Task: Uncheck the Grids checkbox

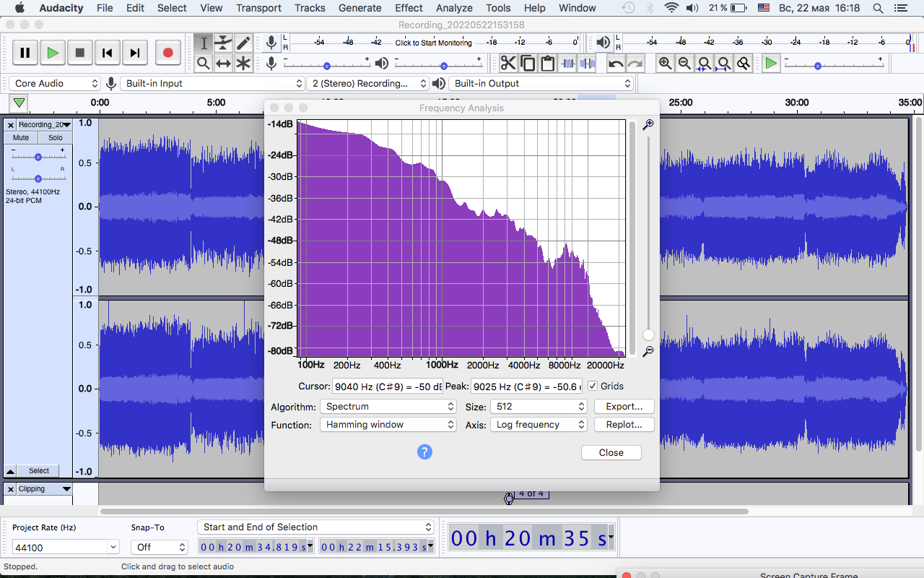Action: (x=593, y=387)
